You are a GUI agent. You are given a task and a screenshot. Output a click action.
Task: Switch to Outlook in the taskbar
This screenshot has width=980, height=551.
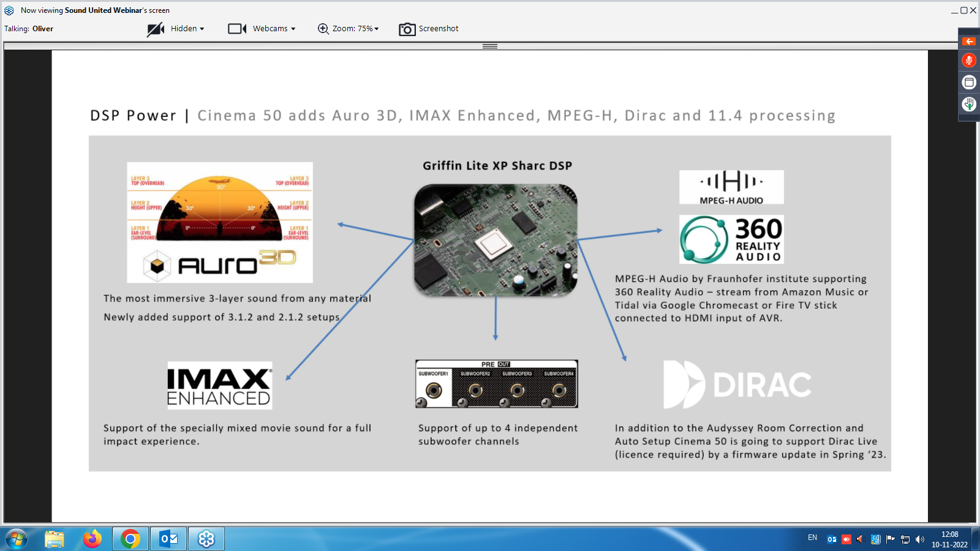pos(168,539)
